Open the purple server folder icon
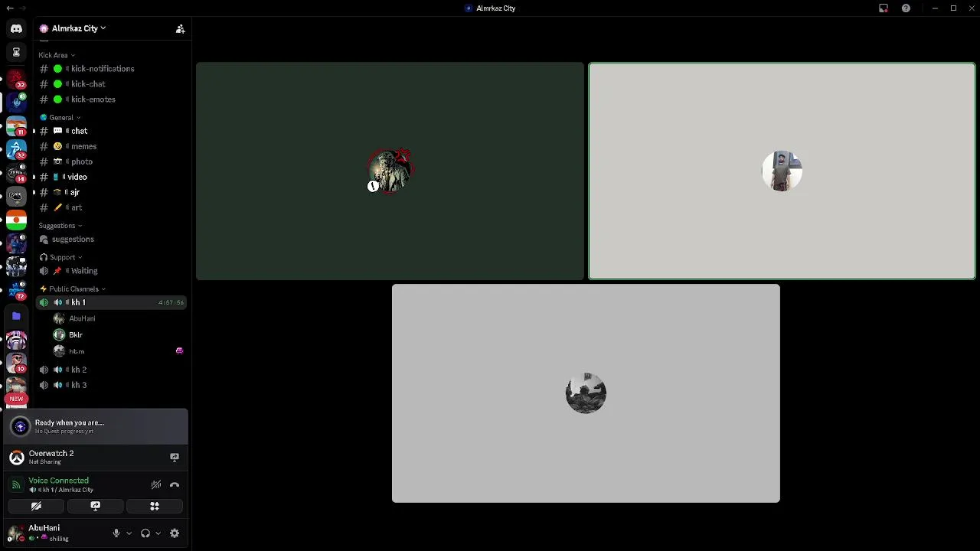 point(16,315)
